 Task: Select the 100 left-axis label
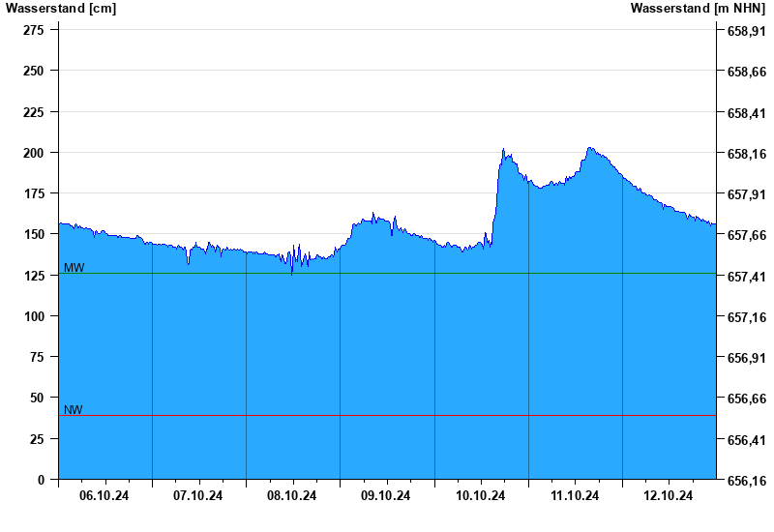(x=34, y=316)
